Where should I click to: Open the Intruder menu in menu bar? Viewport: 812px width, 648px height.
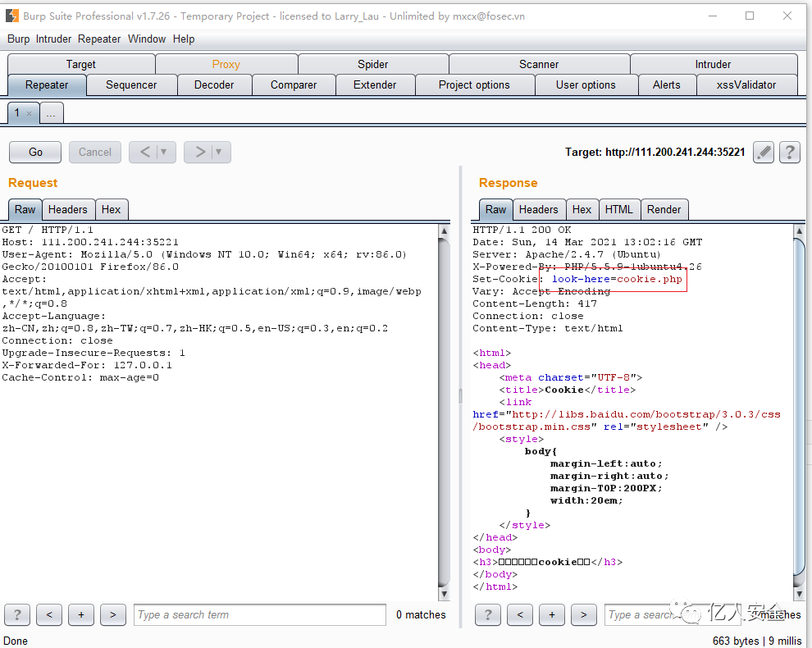coord(53,39)
